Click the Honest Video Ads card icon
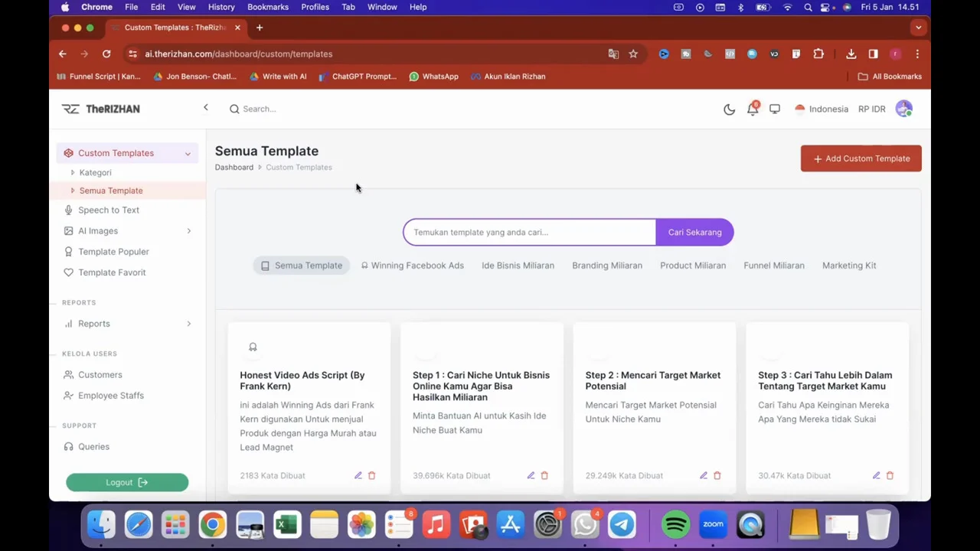 coord(253,347)
